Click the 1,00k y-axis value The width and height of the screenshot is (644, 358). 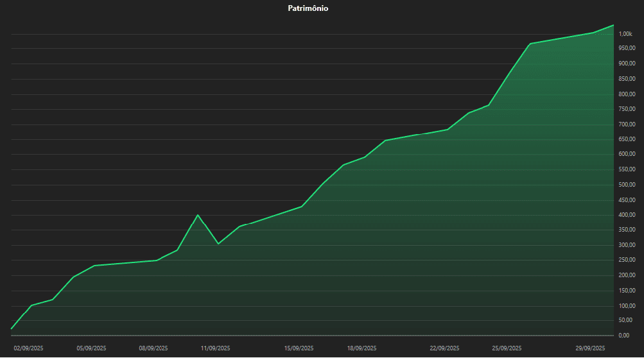625,33
